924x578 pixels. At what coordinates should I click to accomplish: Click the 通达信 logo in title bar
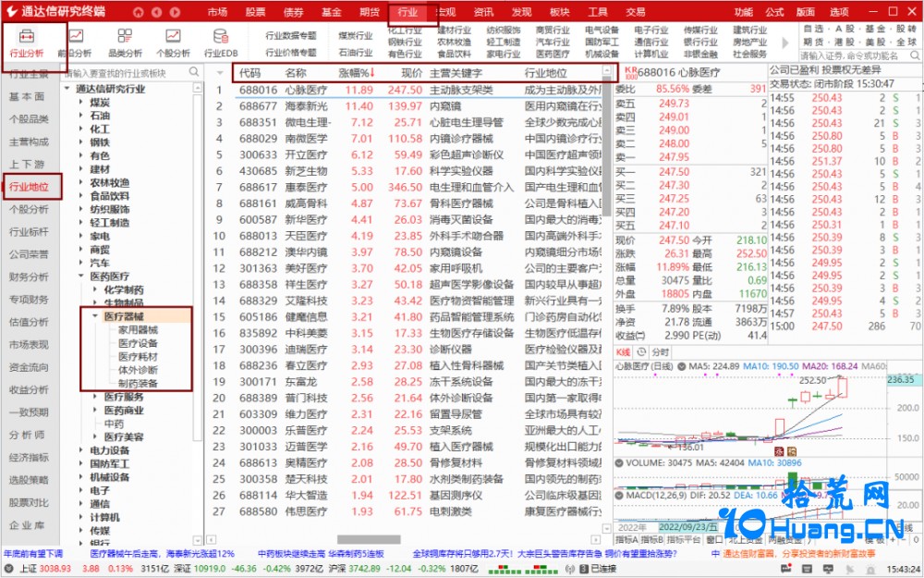tap(11, 12)
